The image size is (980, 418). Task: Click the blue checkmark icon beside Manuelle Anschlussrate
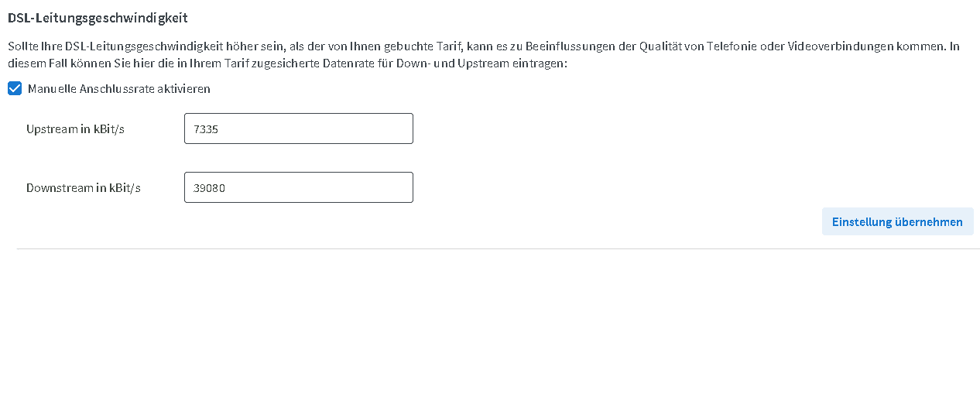(x=15, y=89)
